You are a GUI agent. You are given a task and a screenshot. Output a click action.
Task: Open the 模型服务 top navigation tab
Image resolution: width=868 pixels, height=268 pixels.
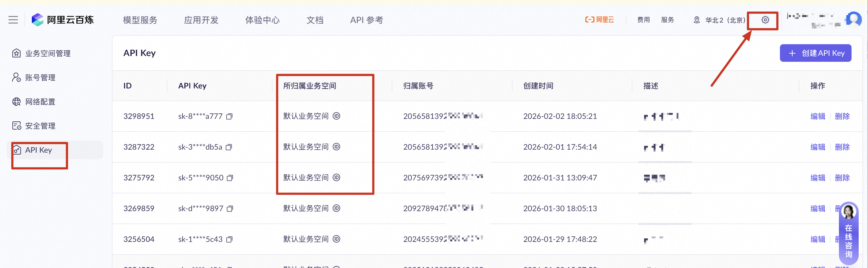tap(140, 20)
